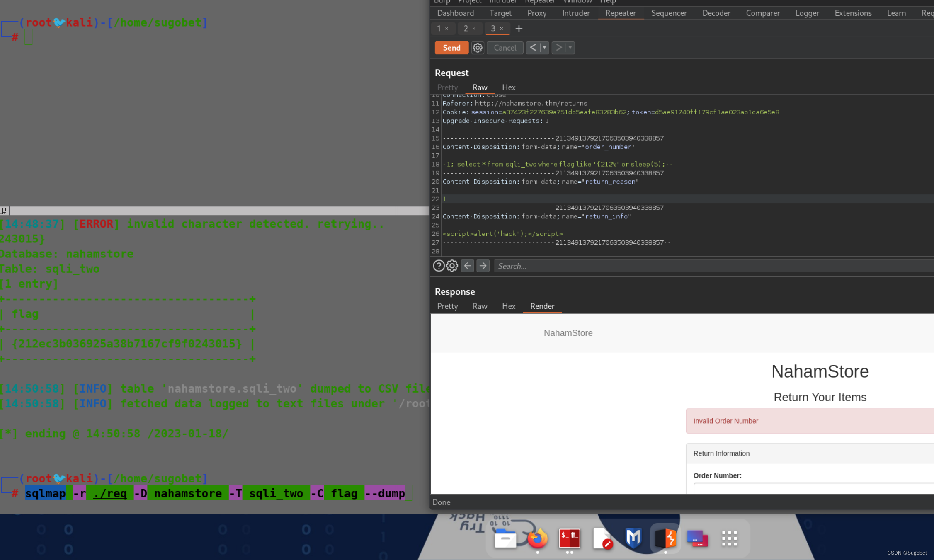Click the sqlmap command in terminal

coord(215,493)
